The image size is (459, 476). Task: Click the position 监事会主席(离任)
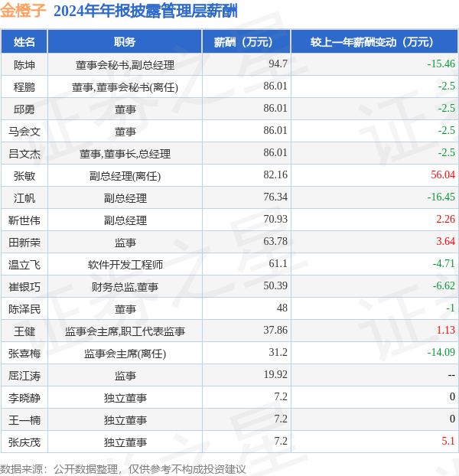click(x=125, y=354)
